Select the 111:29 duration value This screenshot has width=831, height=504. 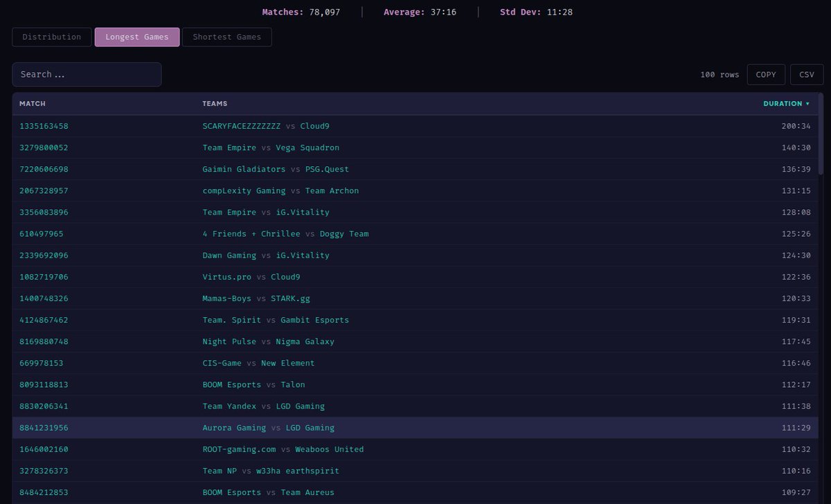[795, 427]
